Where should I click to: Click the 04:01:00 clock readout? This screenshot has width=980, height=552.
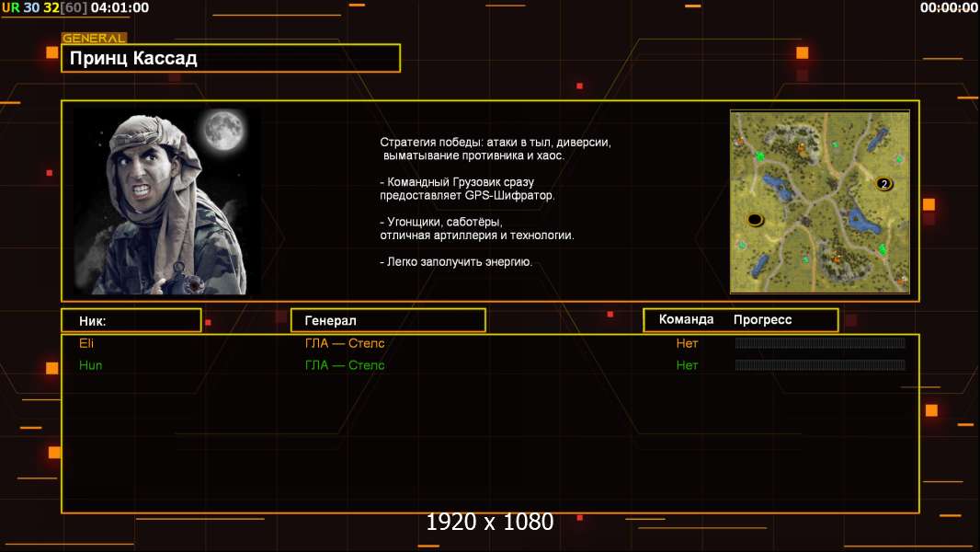(x=120, y=8)
